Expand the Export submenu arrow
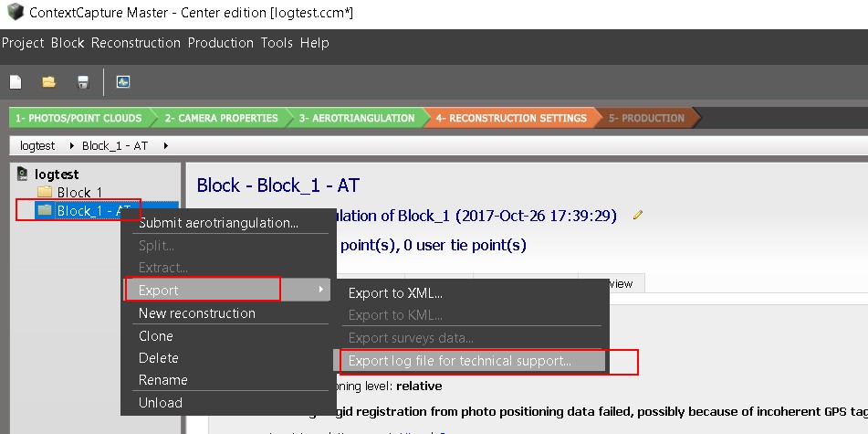The image size is (868, 434). 321,290
